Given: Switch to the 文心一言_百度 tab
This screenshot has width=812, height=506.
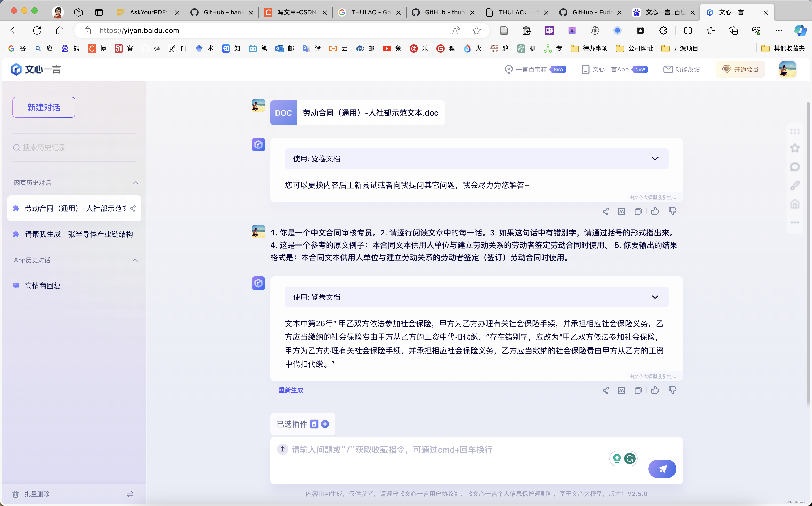Looking at the screenshot, I should pos(663,12).
